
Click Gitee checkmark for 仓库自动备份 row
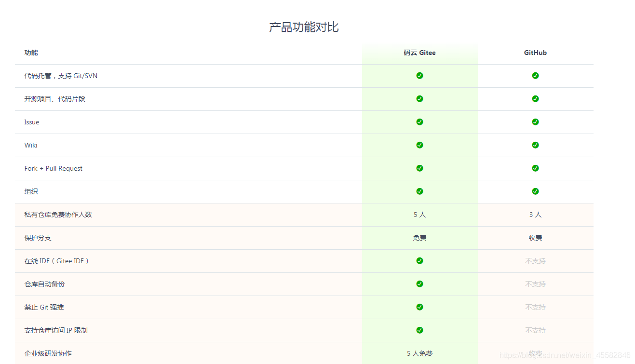419,284
